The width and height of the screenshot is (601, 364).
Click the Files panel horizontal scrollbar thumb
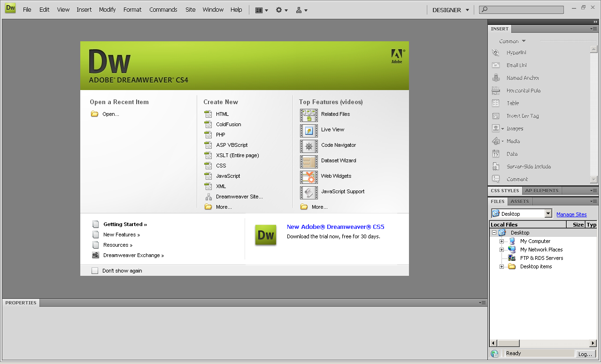coord(508,343)
